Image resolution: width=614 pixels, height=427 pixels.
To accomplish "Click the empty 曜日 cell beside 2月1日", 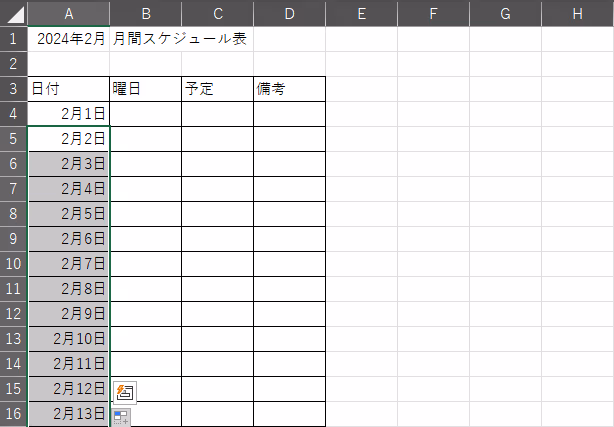I will [x=146, y=114].
